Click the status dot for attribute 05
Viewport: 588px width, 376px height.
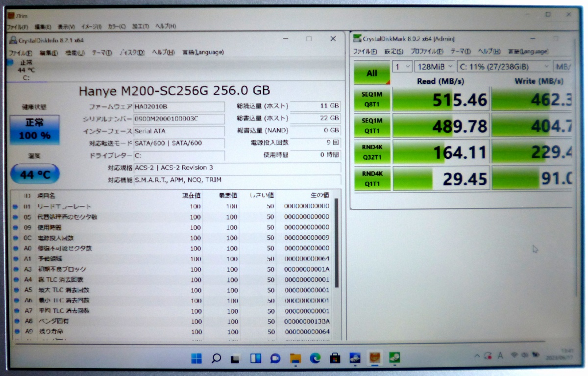click(x=16, y=217)
